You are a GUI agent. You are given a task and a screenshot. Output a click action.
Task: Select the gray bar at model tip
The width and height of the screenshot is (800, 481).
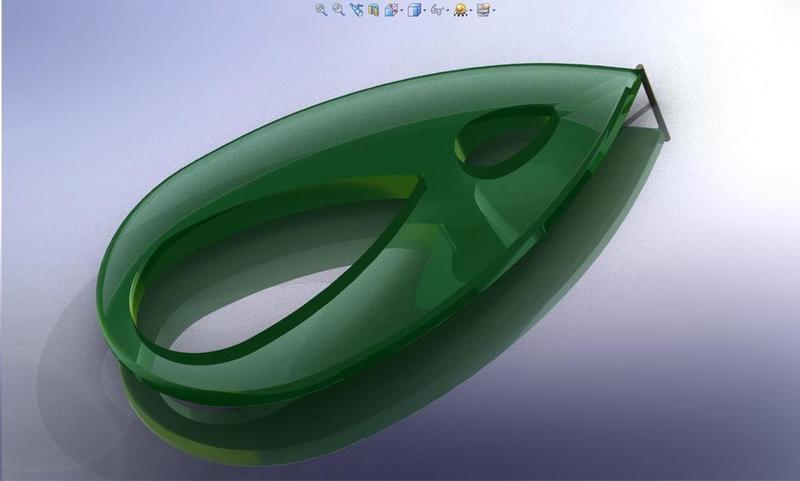(655, 102)
